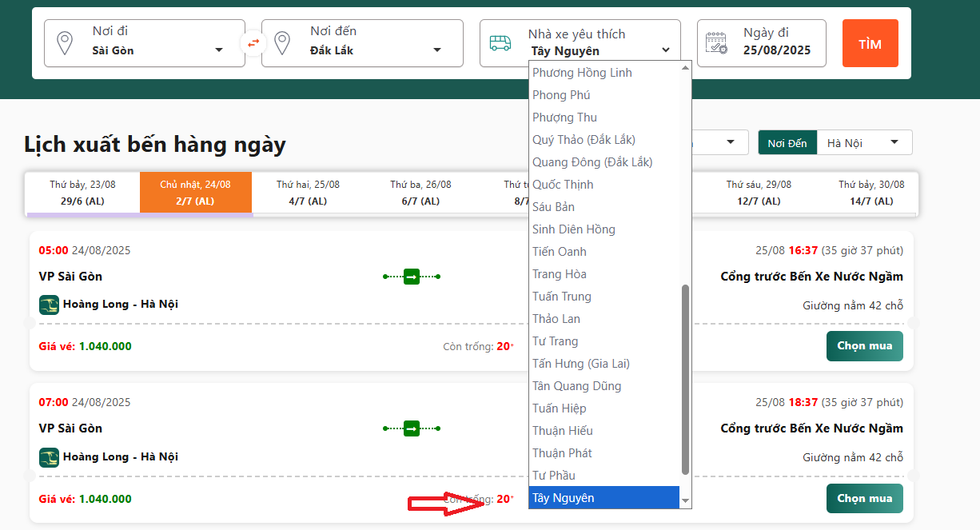The image size is (980, 530).
Task: Open the Nơi đi Sài Gòn dropdown
Action: coord(144,43)
